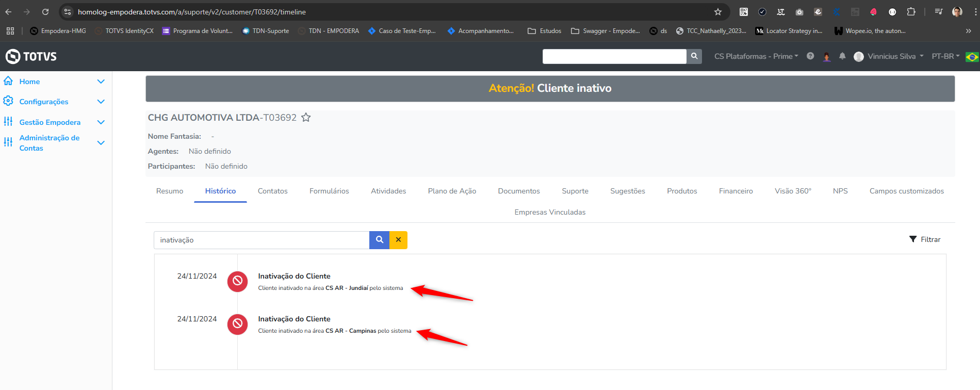Click the TOTVS logo
This screenshot has width=980, height=390.
pyautogui.click(x=31, y=56)
